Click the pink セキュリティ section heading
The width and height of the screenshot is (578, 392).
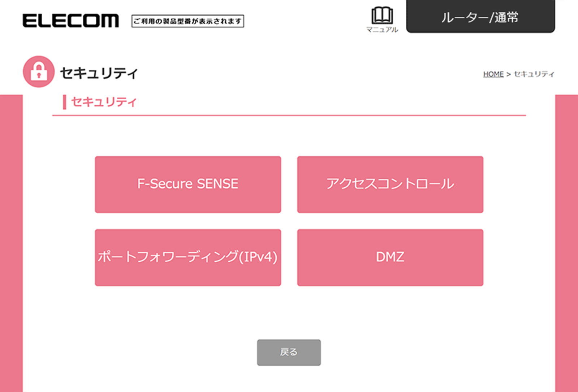pyautogui.click(x=104, y=102)
